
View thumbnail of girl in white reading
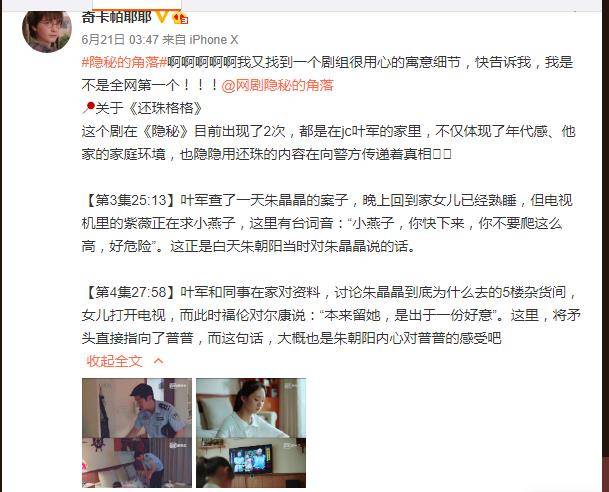(x=251, y=408)
